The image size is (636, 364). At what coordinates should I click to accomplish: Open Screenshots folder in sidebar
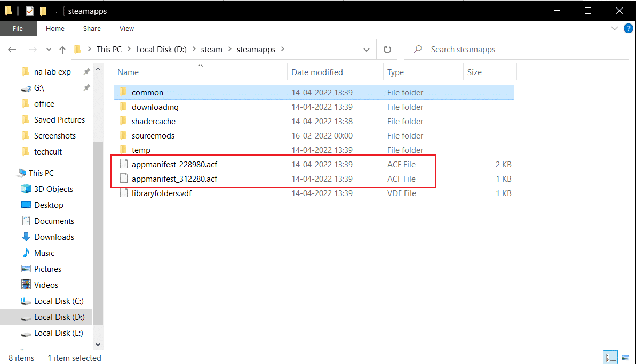pos(55,136)
